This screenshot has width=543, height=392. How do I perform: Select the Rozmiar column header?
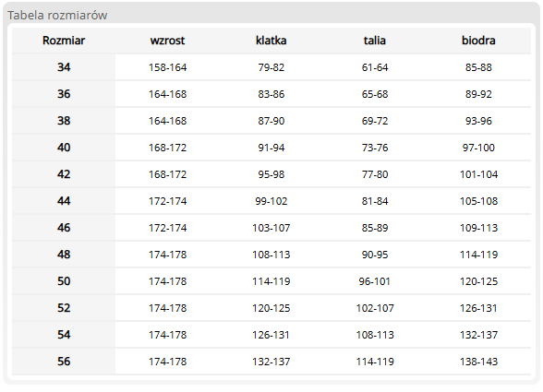64,41
